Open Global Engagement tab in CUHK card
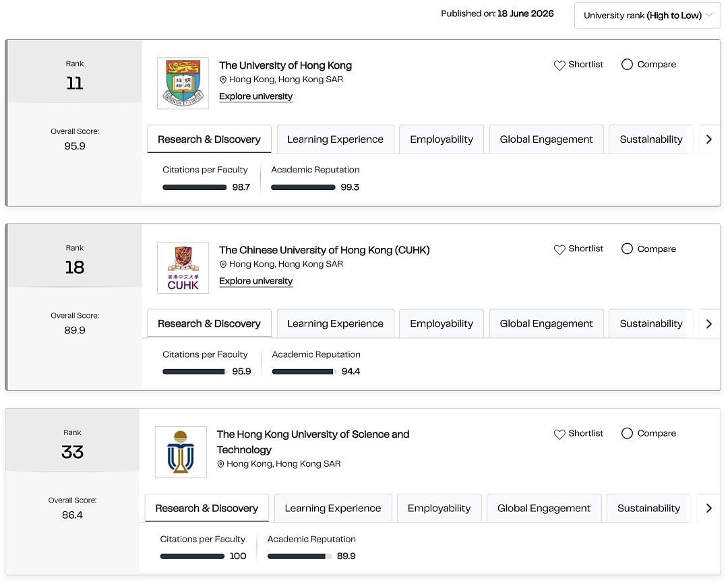 [x=547, y=323]
